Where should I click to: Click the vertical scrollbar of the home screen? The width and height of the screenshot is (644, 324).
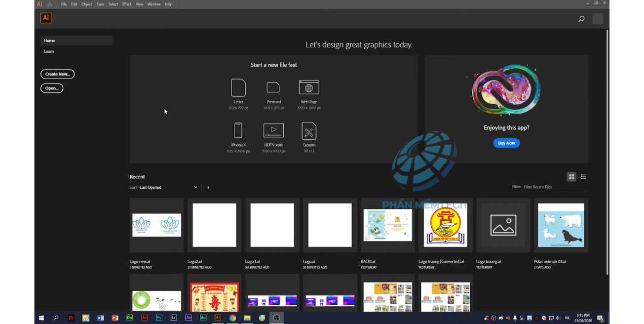(607, 152)
